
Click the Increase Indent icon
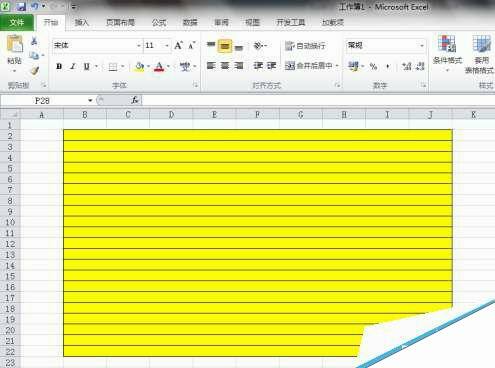[x=271, y=65]
